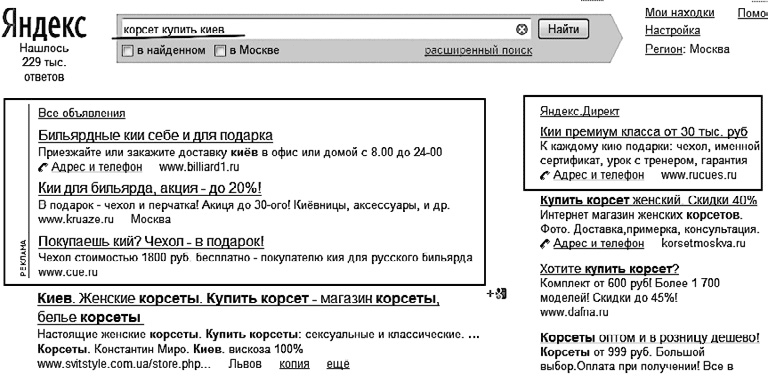Screen dimensions: 768x376
Task: Open 'Адрес и телефон' for billiard1.ru ad
Action: pyautogui.click(x=96, y=167)
